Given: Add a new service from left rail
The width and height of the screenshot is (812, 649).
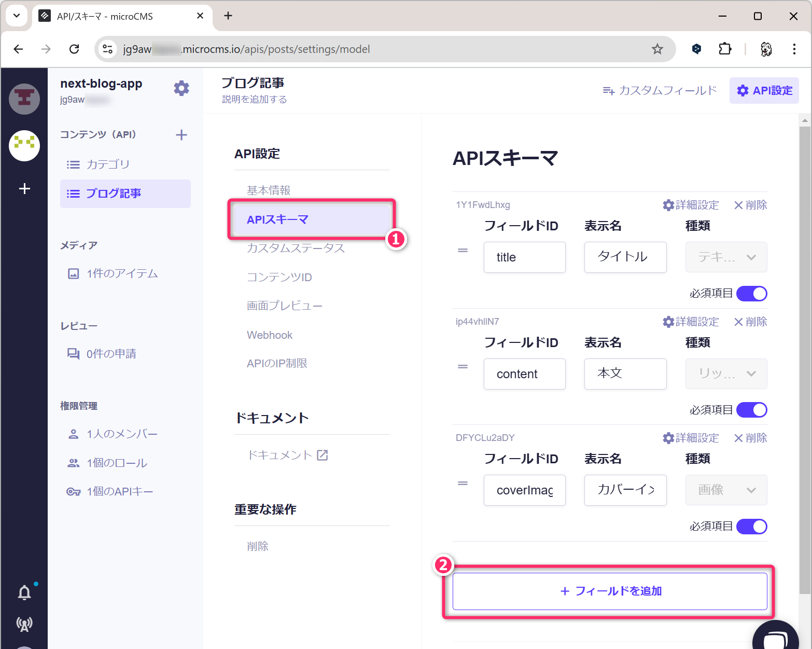Looking at the screenshot, I should pos(24,189).
